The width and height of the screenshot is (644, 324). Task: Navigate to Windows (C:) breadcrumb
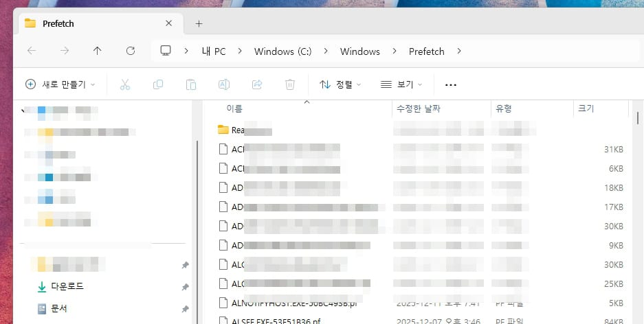click(282, 51)
